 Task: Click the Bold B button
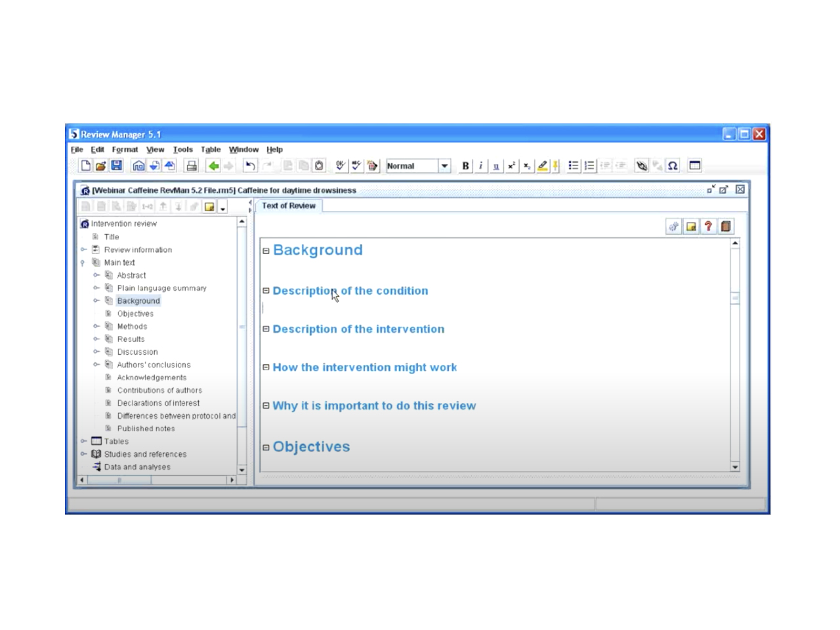[x=465, y=166]
